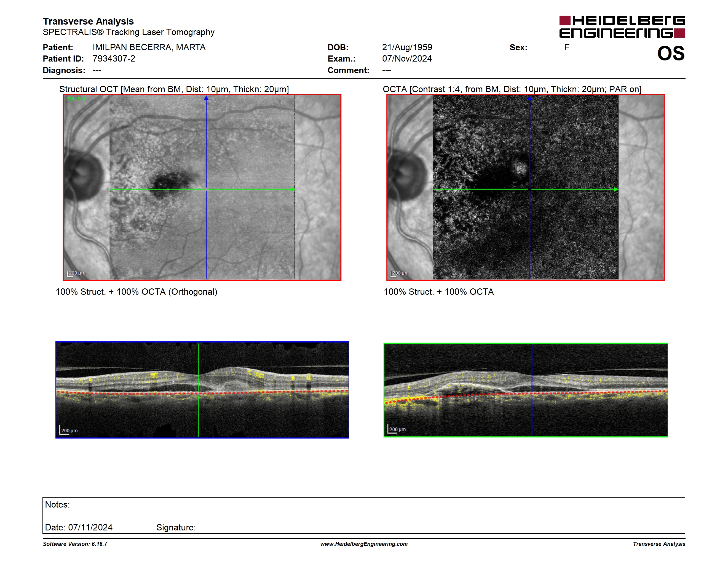Click the footer 'Transverse Analysis' text
This screenshot has height=563, width=728.
[x=659, y=544]
